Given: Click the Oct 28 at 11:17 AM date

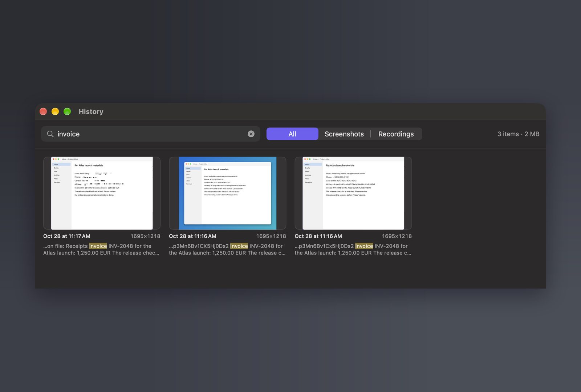Looking at the screenshot, I should (x=67, y=236).
